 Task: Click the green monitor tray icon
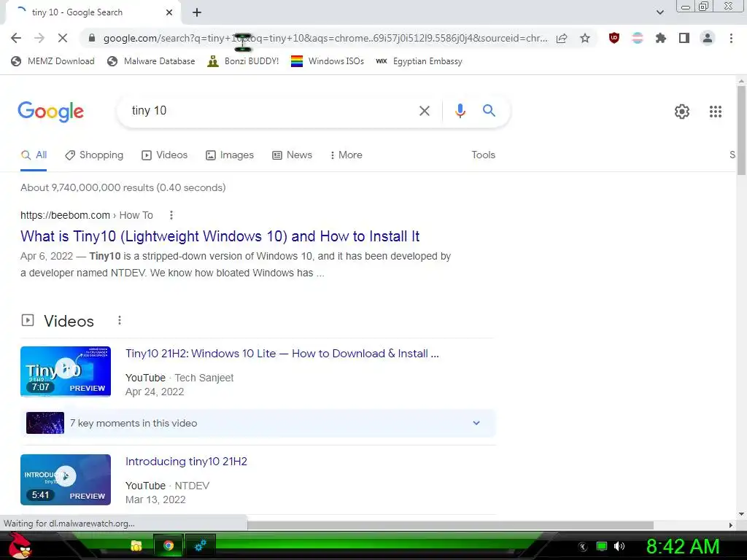point(602,546)
